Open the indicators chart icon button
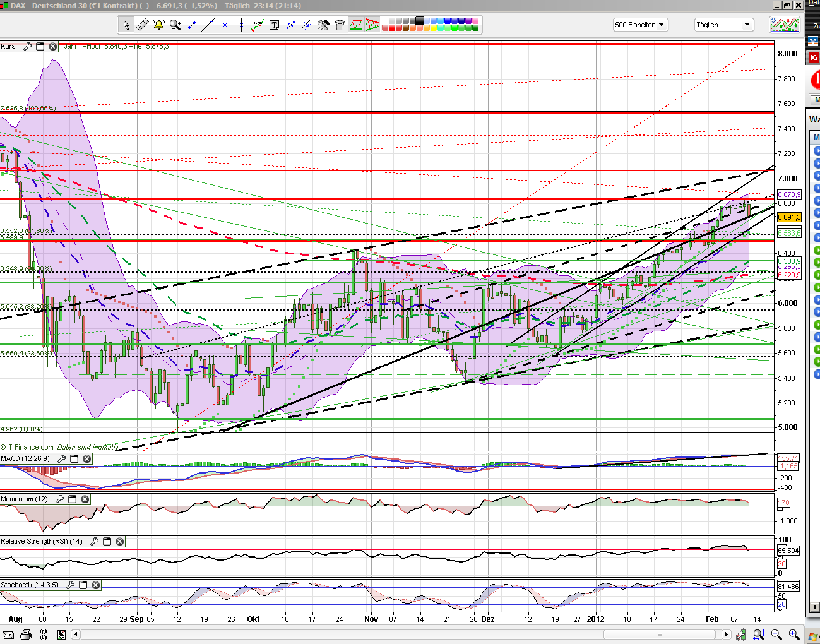Image resolution: width=820 pixels, height=644 pixels. point(784,25)
